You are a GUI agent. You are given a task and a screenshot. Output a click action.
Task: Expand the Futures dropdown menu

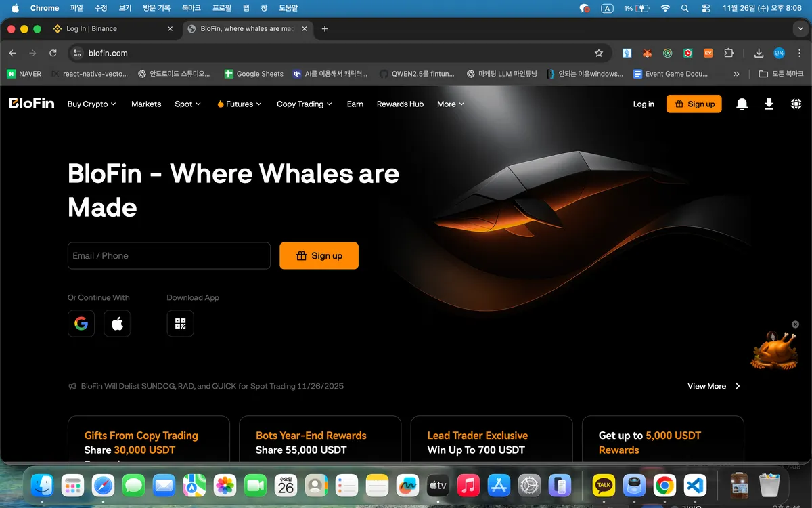point(239,104)
